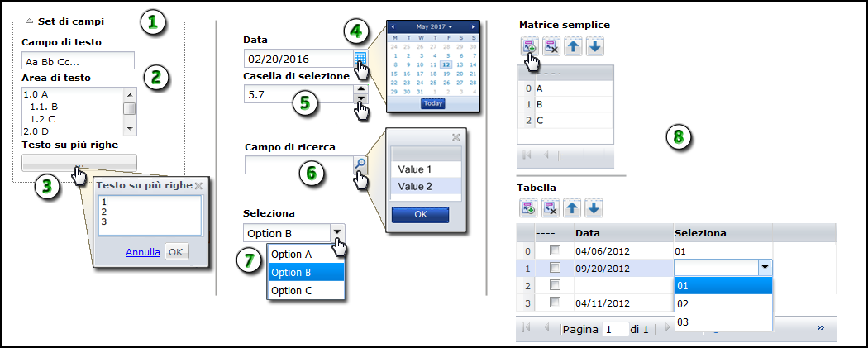
Task: Click the spinner down arrow for Casella di selezione
Action: pyautogui.click(x=360, y=98)
